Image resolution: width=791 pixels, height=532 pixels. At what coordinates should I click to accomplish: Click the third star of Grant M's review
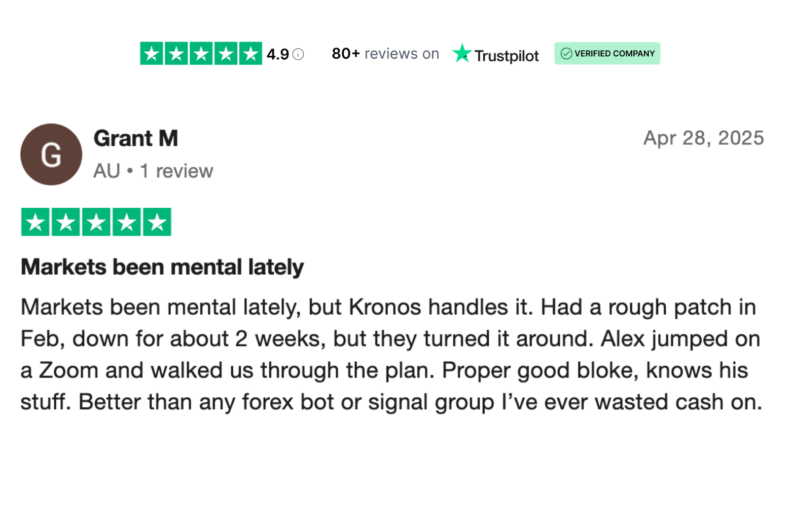tap(96, 222)
